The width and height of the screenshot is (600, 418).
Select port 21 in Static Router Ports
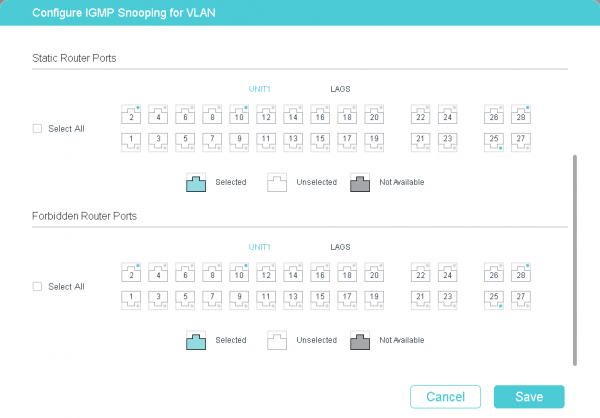[x=421, y=141]
